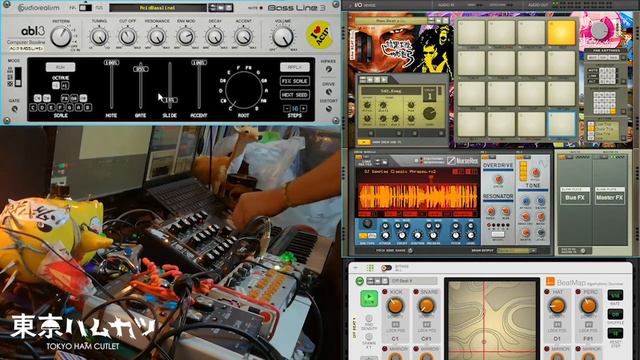Viewport: 640px width, 360px height.
Task: Click the Run button in ABL3 sequencer
Action: point(60,67)
